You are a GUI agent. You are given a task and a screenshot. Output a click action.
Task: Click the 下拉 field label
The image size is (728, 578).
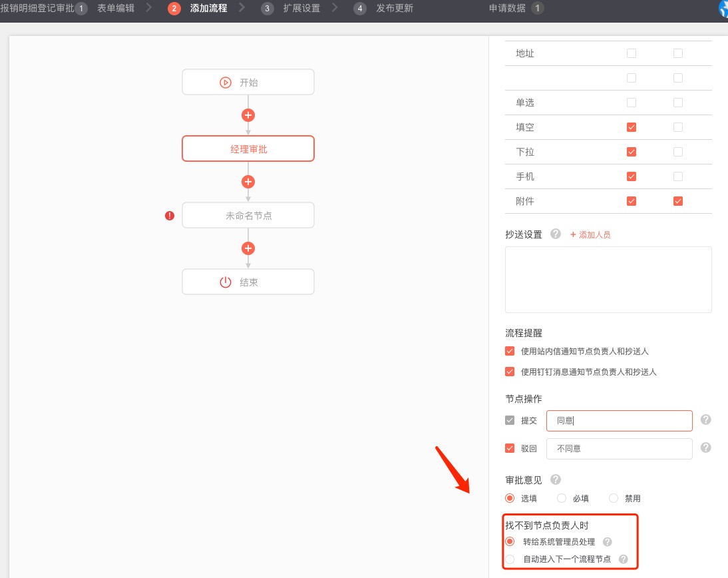[525, 152]
